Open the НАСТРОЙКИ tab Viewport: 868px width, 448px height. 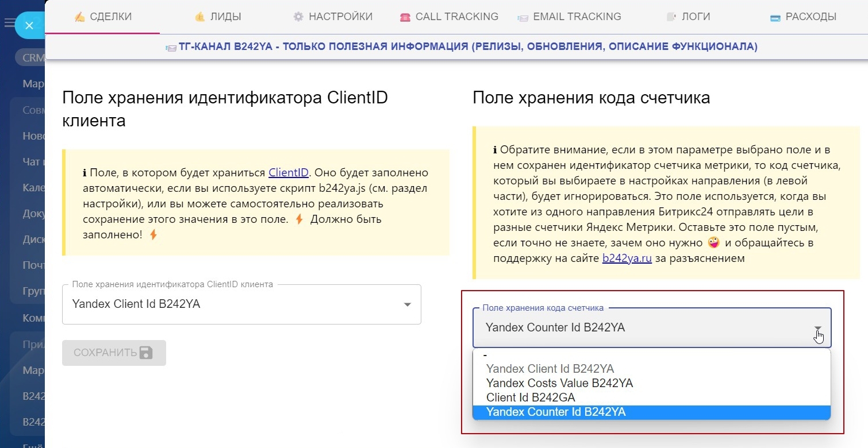coord(333,17)
